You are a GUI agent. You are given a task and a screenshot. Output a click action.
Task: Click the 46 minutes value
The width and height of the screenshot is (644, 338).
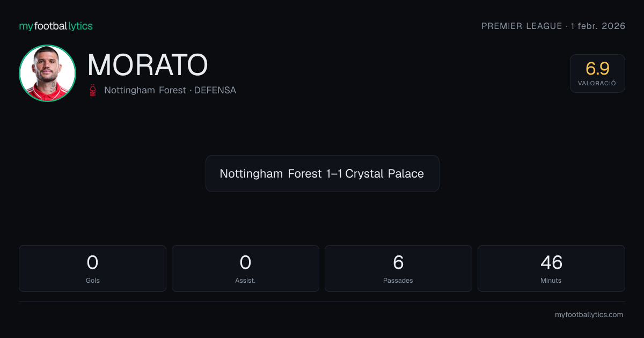551,262
